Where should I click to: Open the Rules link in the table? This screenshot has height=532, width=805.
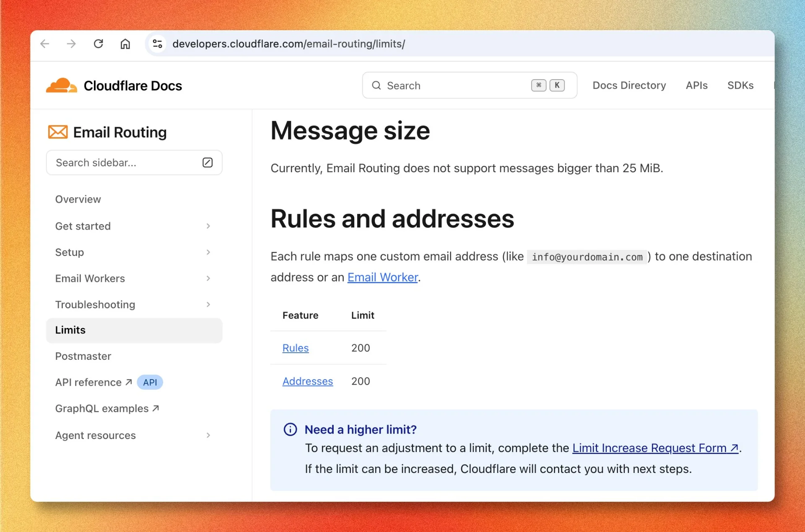[296, 348]
